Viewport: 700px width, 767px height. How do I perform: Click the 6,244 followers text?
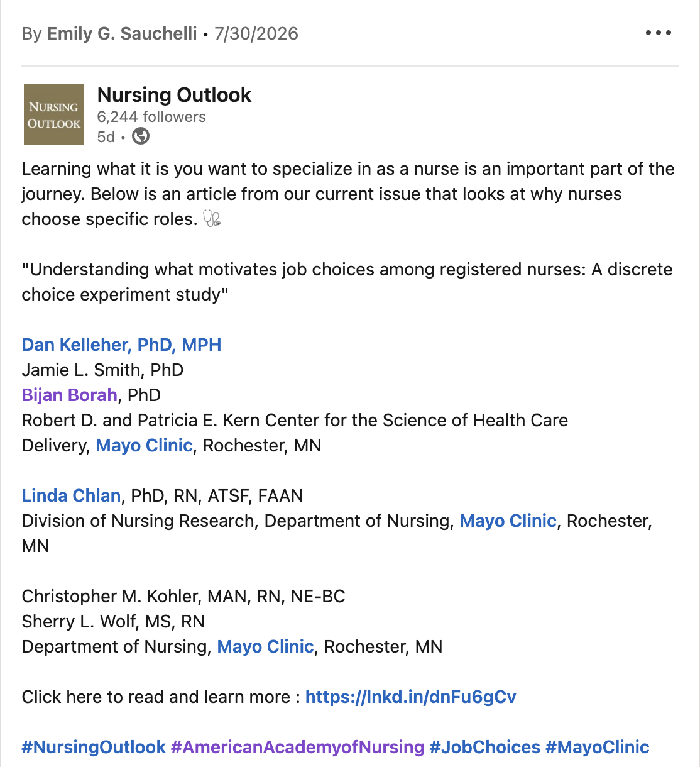coord(151,117)
